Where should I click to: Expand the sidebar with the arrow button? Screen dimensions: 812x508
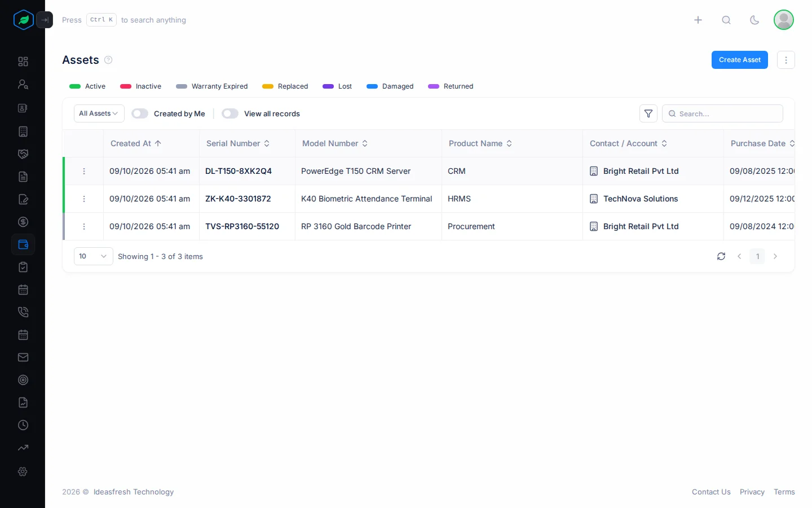[45, 20]
